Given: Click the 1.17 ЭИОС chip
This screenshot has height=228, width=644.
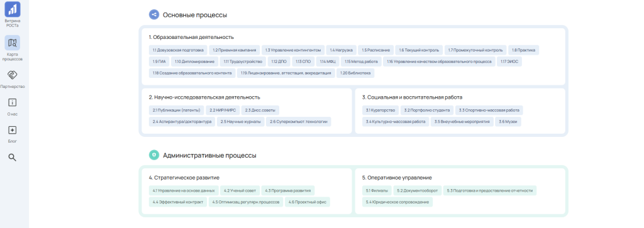Looking at the screenshot, I should [509, 62].
